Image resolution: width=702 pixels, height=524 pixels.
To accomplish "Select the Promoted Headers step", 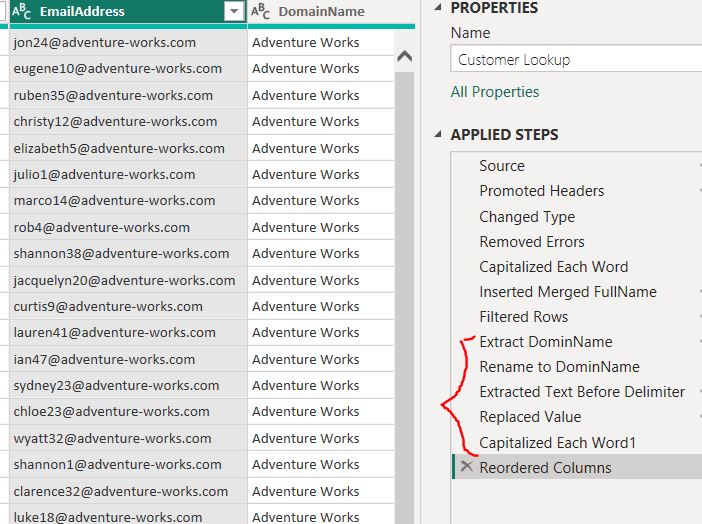I will [541, 191].
